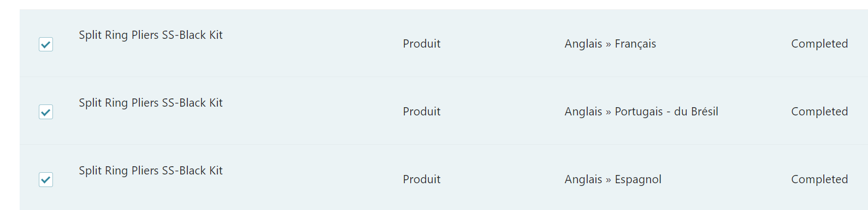
Task: Click the » arrow before Français
Action: (609, 45)
